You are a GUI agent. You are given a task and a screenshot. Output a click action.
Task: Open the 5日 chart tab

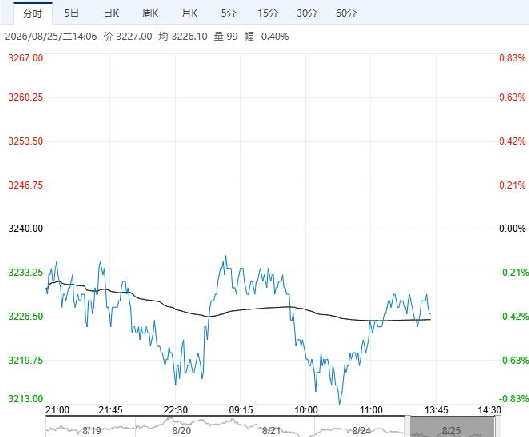pos(72,13)
